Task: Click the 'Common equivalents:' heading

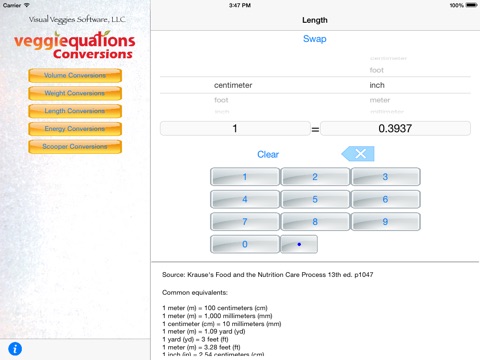Action: 195,293
